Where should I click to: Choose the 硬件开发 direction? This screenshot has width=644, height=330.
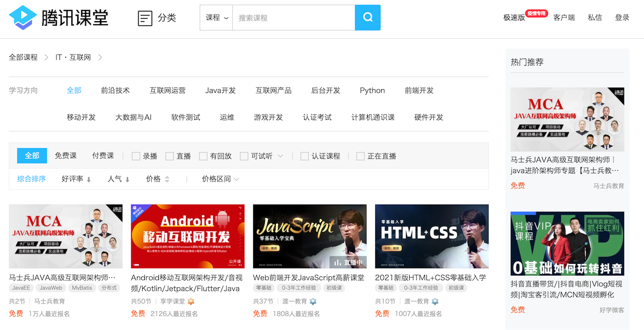tap(429, 117)
